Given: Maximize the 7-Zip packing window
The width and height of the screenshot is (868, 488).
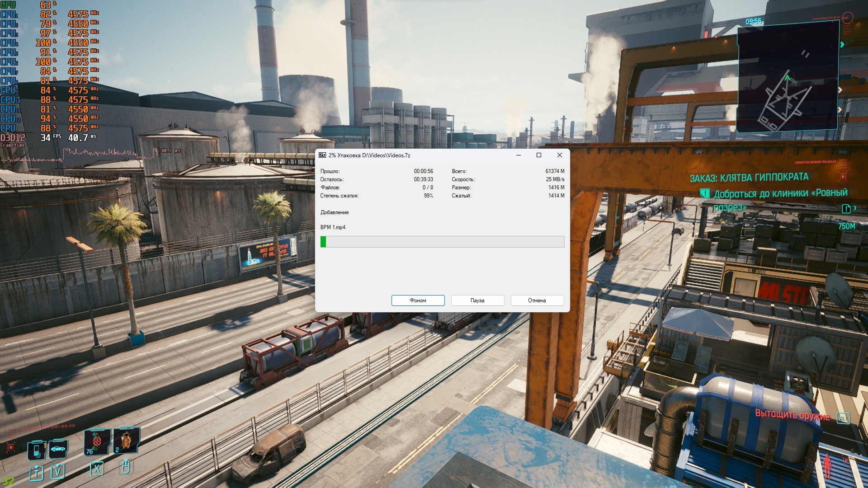Looking at the screenshot, I should pos(539,155).
